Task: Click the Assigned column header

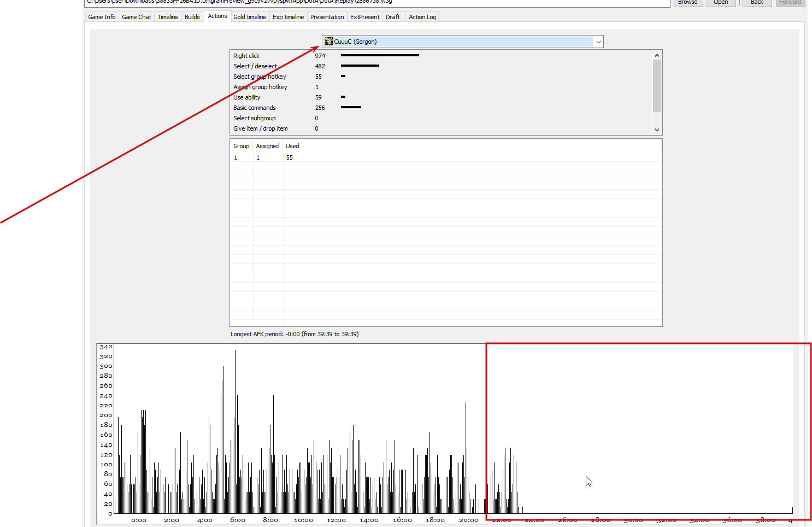Action: click(268, 146)
